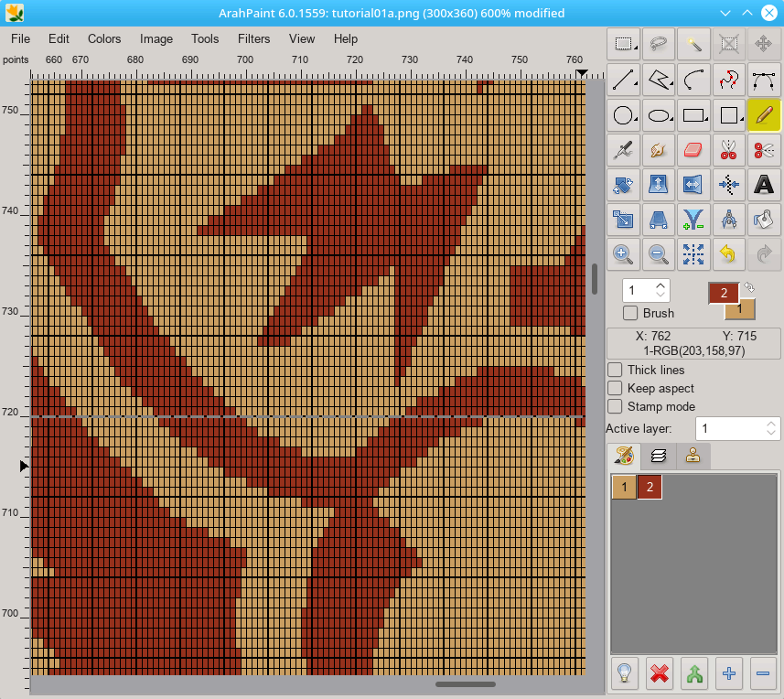Click the resize image diagonal arrow tool
The width and height of the screenshot is (784, 699).
point(624,220)
